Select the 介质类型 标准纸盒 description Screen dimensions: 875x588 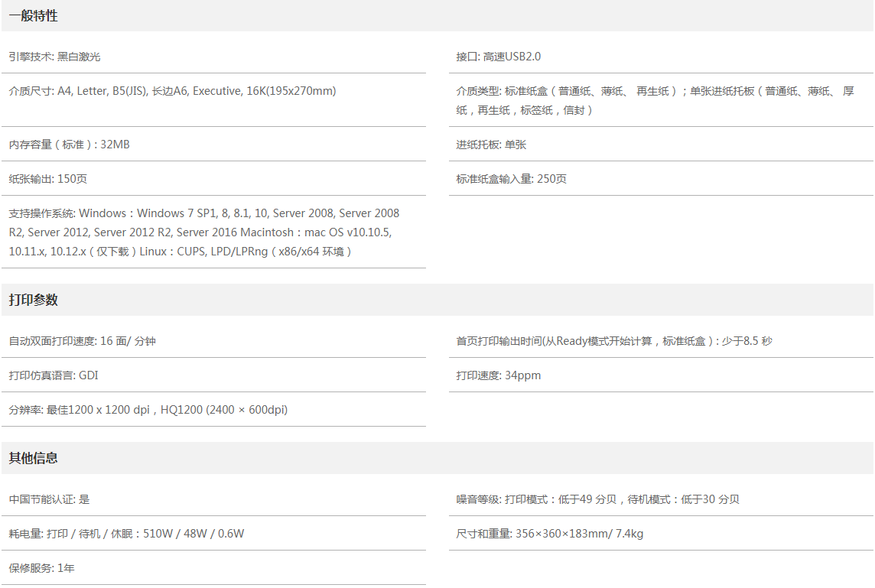click(655, 100)
